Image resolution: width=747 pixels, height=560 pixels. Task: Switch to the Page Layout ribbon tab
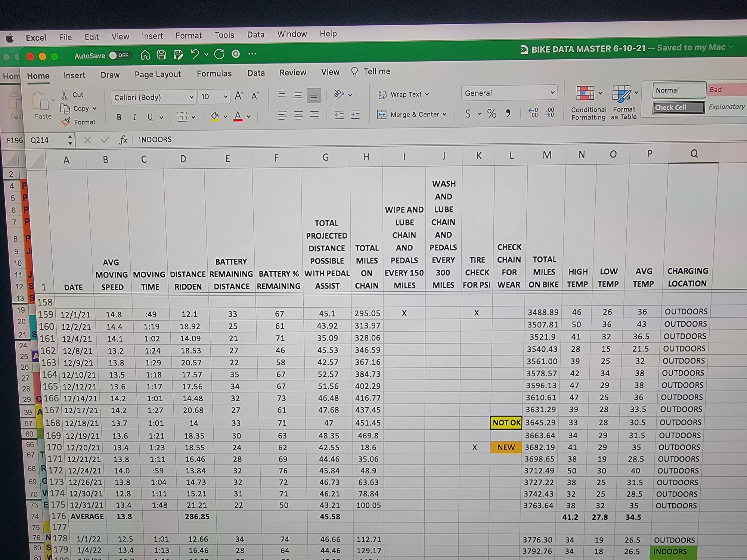pyautogui.click(x=158, y=74)
